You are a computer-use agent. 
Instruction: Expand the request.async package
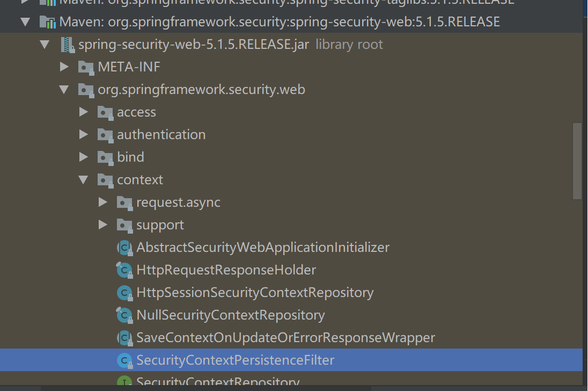pos(103,202)
